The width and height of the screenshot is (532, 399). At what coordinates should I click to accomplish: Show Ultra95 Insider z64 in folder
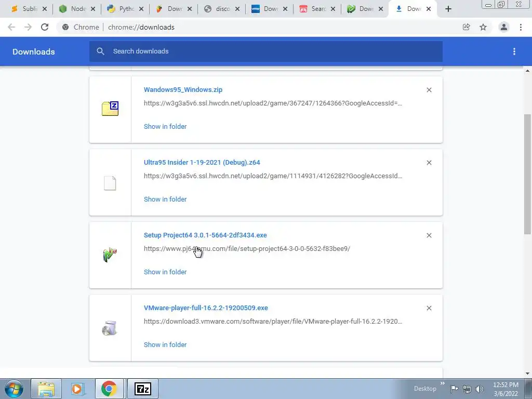[165, 199]
